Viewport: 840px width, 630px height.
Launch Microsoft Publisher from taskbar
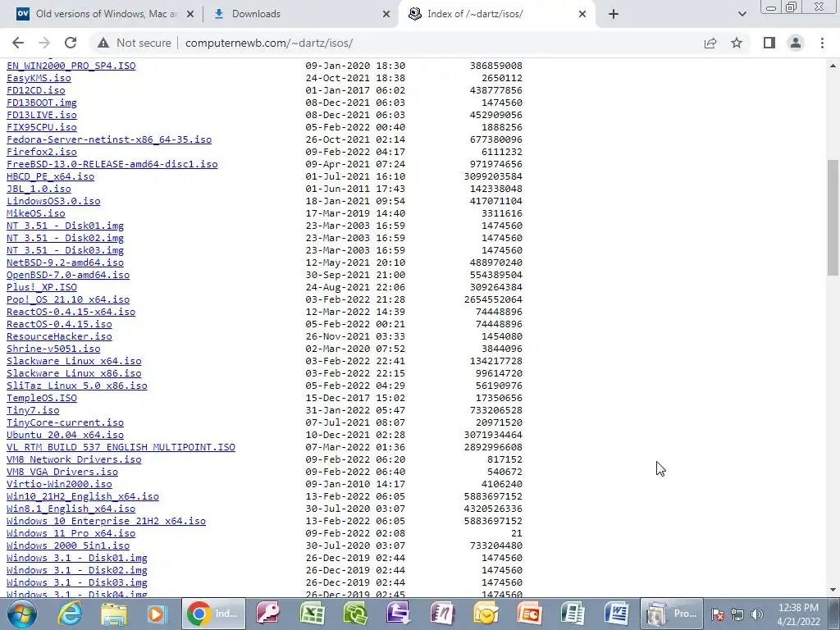[x=572, y=614]
